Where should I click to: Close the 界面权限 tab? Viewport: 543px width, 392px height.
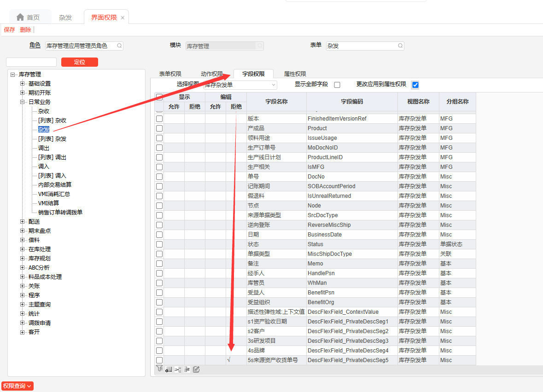pyautogui.click(x=123, y=17)
